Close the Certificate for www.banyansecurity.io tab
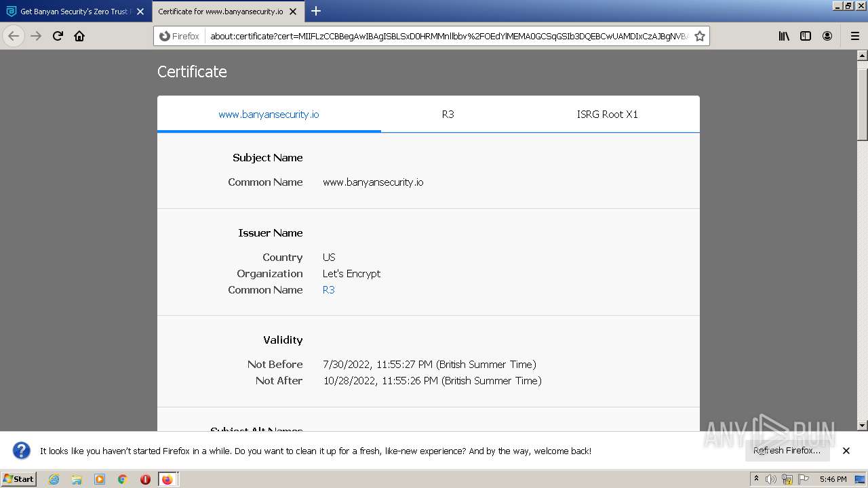 coord(294,12)
